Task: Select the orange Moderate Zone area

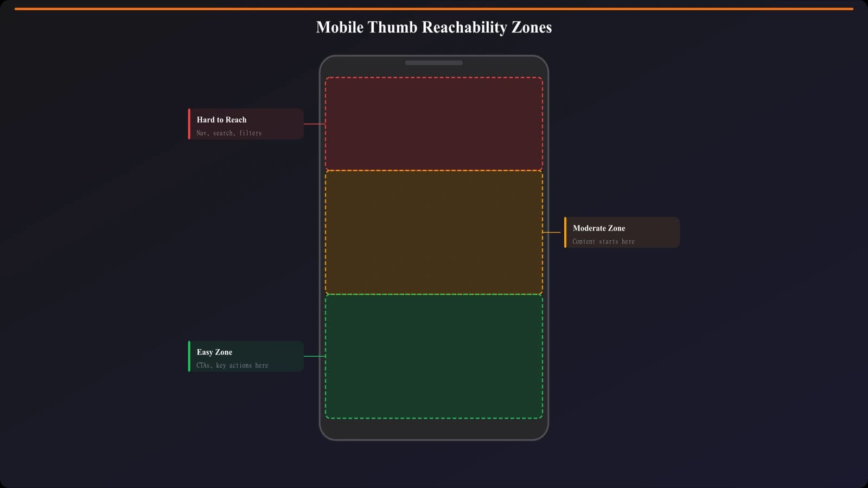Action: pos(434,230)
